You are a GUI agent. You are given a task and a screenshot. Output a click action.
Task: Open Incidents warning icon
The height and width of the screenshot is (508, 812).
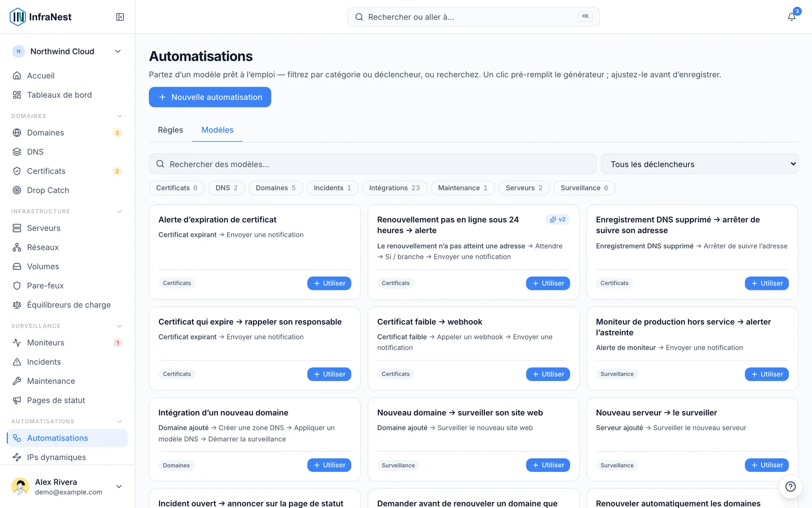click(x=17, y=362)
